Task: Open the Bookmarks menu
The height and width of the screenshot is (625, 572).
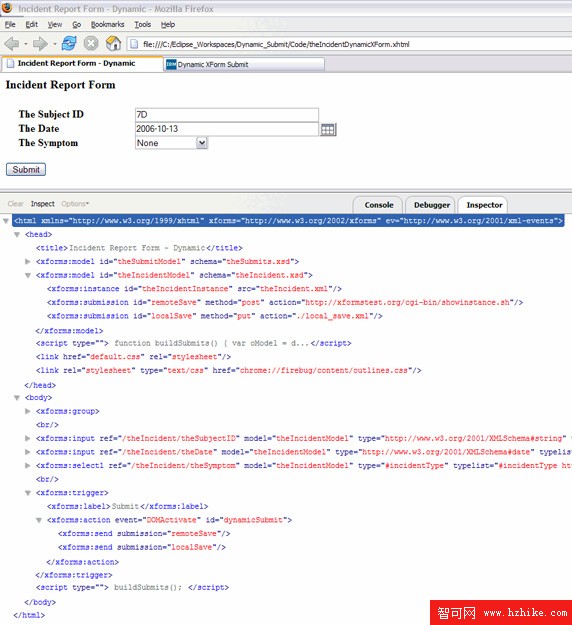Action: [x=107, y=25]
